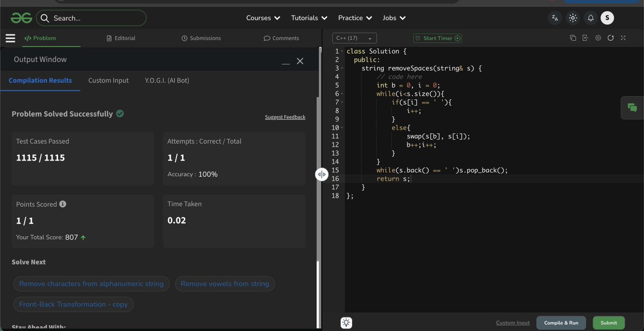Open Remove characters from alphanumeric string problem

pos(91,284)
